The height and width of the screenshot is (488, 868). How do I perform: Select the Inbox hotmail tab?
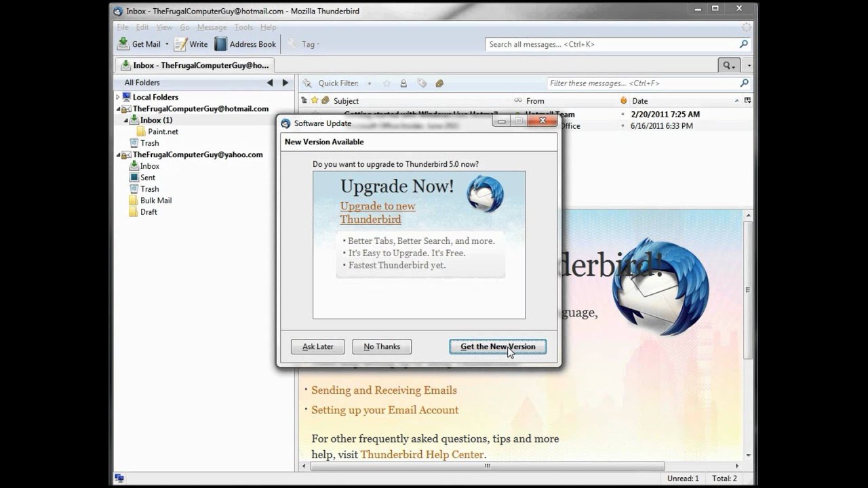pos(195,65)
